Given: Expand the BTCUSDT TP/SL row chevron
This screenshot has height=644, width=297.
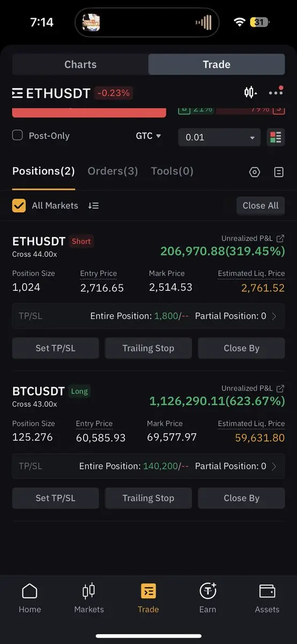Looking at the screenshot, I should point(274,466).
